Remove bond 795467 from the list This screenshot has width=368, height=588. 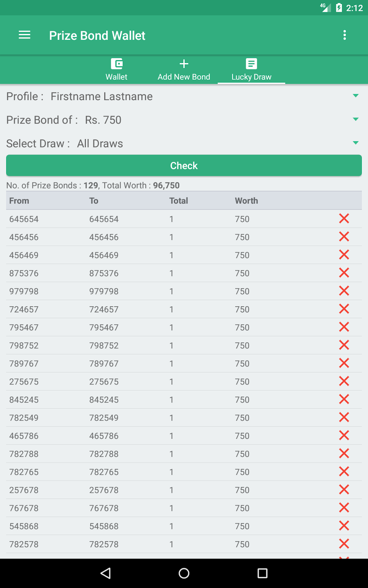[x=344, y=327]
